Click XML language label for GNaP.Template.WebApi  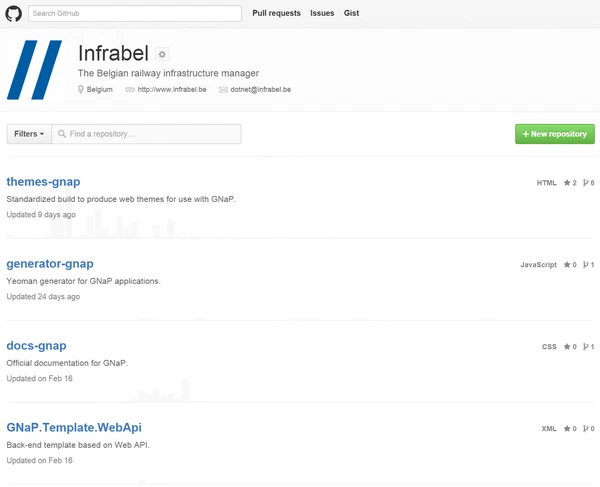(x=549, y=428)
